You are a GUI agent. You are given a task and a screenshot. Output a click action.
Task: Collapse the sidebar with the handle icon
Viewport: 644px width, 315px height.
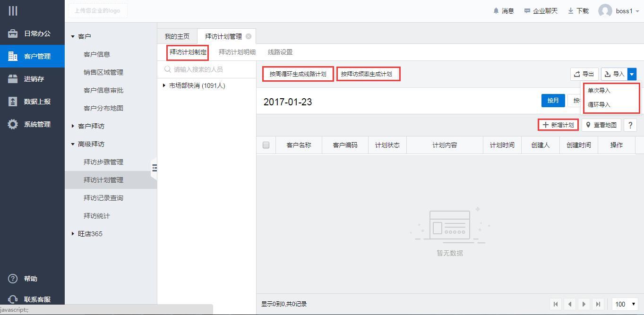tap(154, 168)
